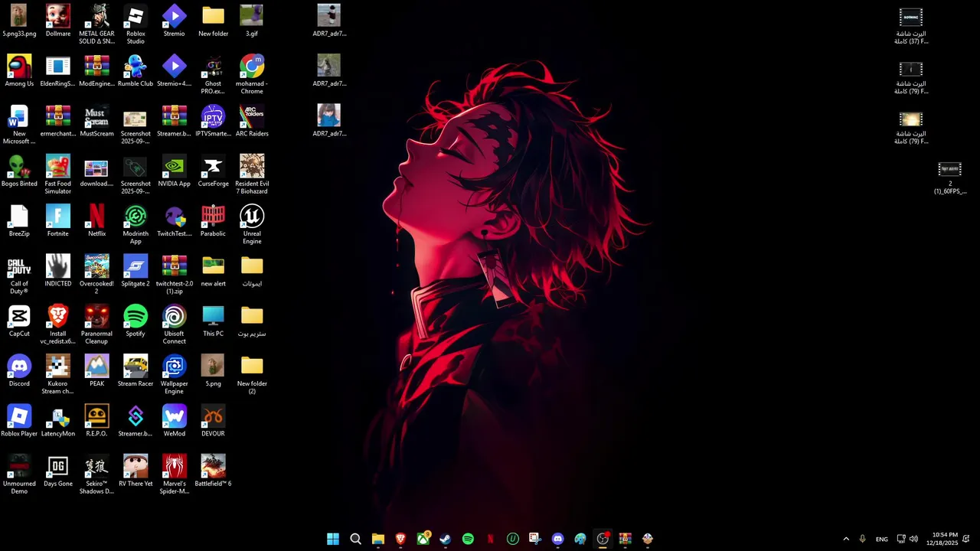Open the IPTVSmarters desktop shortcut

point(213,121)
